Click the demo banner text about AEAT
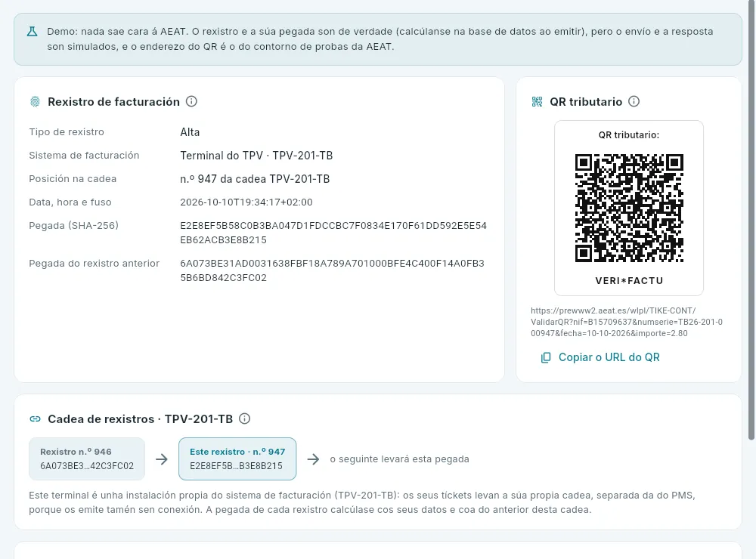This screenshot has width=756, height=559. pos(380,39)
